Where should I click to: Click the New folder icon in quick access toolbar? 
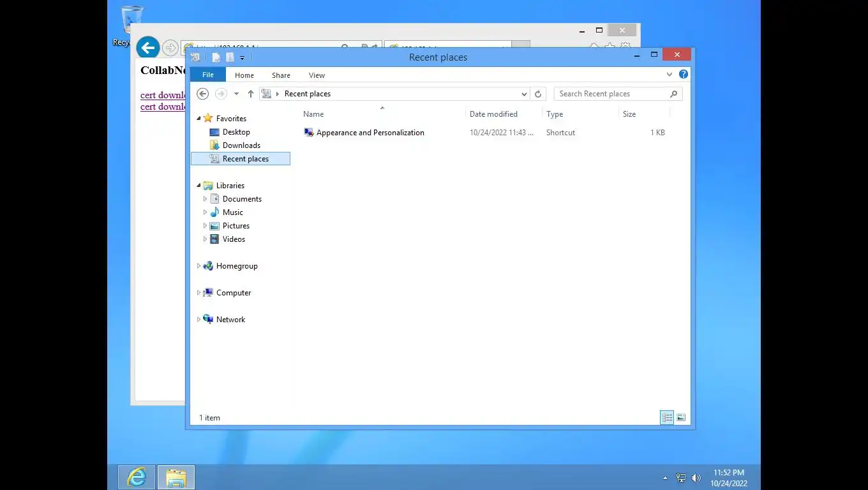pos(230,57)
